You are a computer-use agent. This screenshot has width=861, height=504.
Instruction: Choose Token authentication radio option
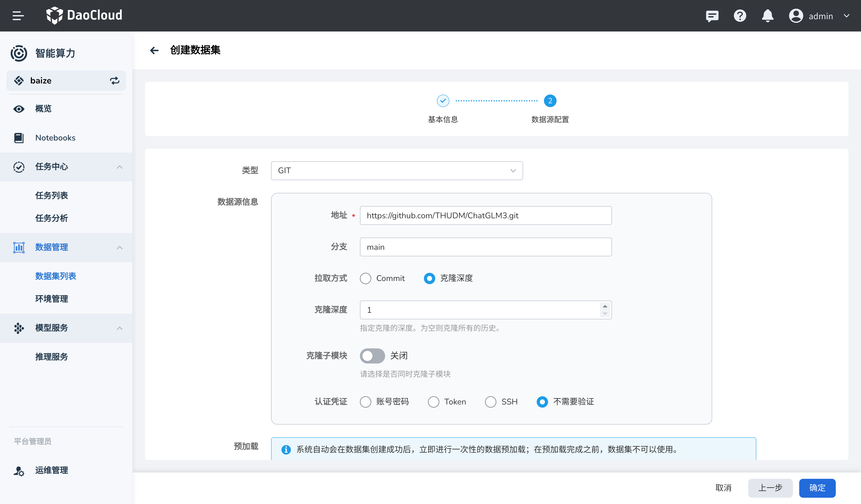[x=433, y=402]
